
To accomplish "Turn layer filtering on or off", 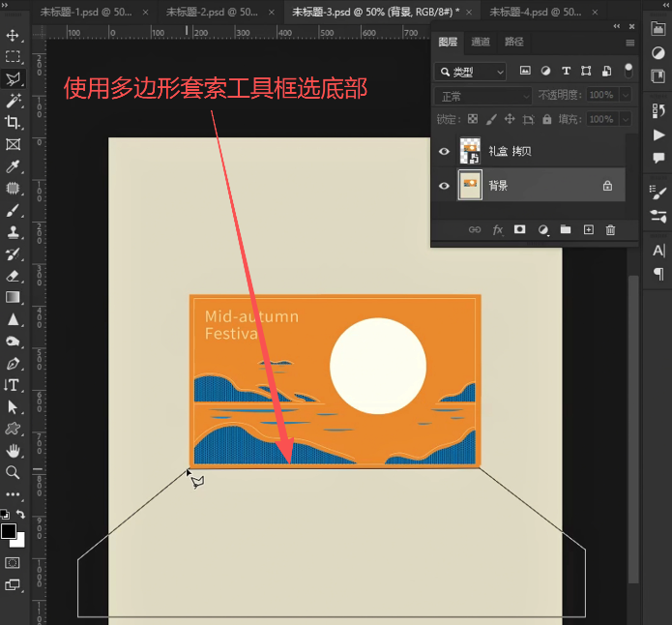I will tap(628, 71).
